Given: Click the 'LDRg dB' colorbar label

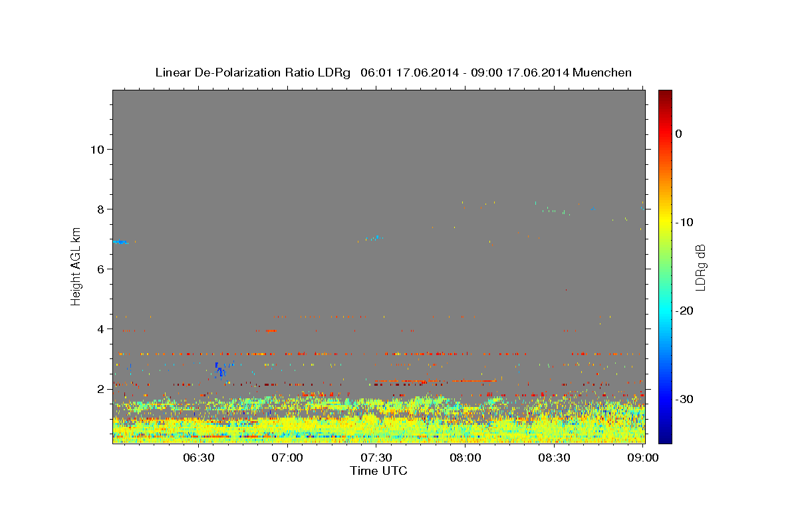Looking at the screenshot, I should coord(700,267).
